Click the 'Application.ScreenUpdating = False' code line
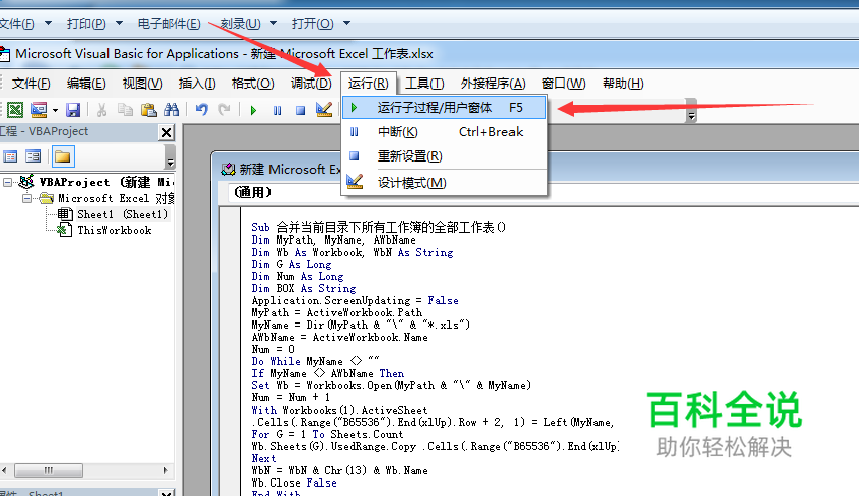Screen dimensions: 859x496 pyautogui.click(x=355, y=300)
